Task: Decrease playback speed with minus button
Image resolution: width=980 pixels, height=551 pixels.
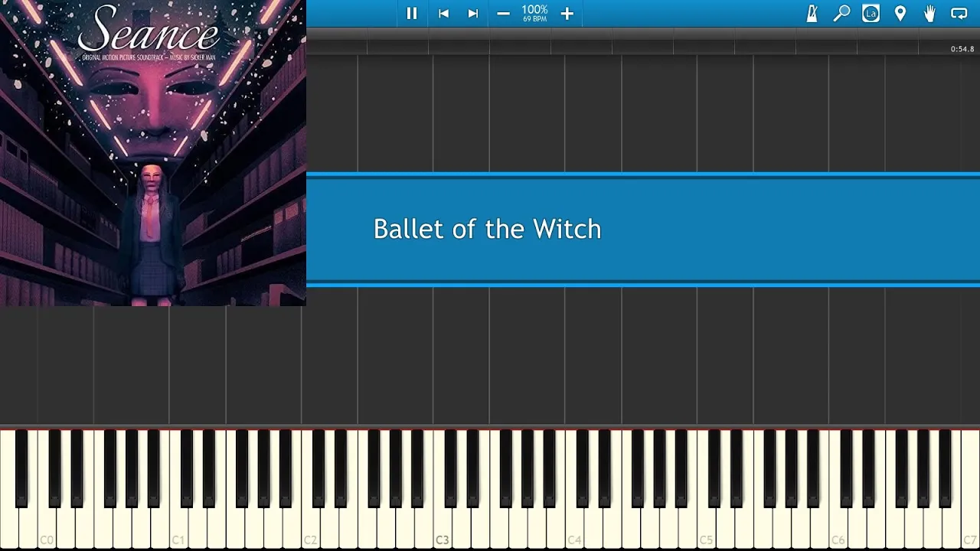Action: point(503,13)
